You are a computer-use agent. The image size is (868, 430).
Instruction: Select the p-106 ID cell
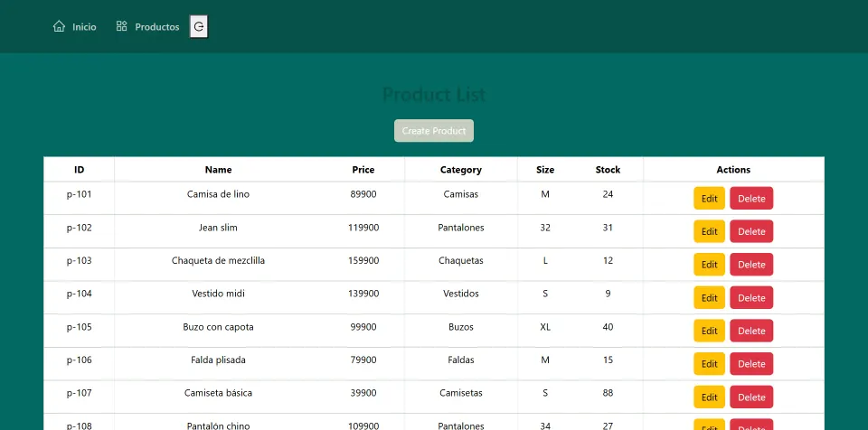[80, 363]
